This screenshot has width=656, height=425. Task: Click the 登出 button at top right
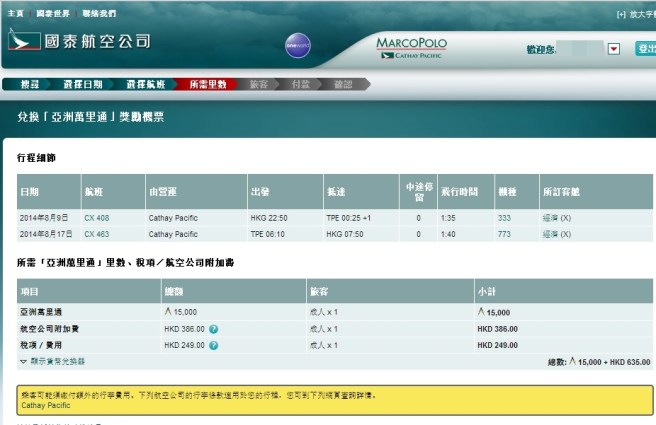[x=645, y=48]
